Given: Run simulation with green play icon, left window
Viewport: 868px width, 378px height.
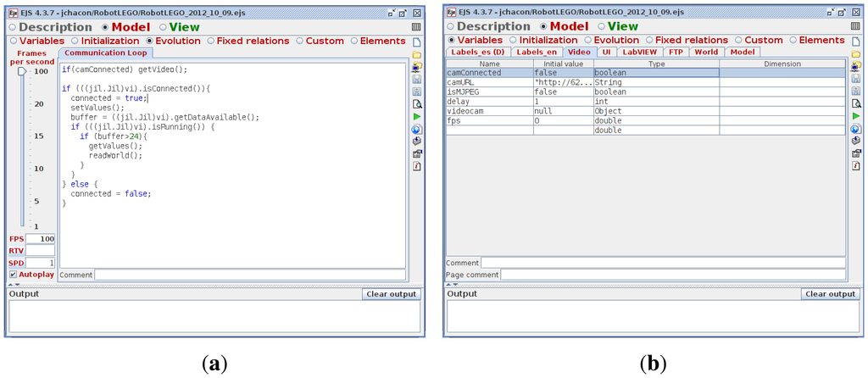Looking at the screenshot, I should (x=417, y=116).
